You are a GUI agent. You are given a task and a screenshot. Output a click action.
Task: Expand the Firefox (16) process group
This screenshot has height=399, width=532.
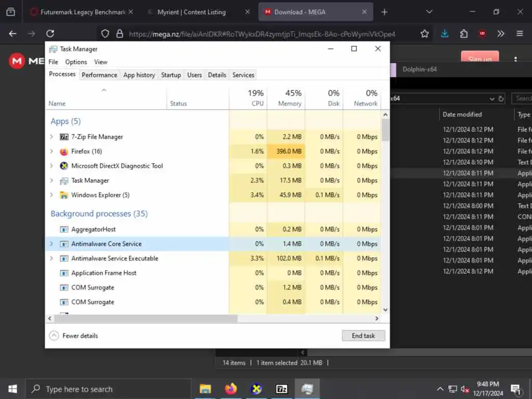pos(51,151)
